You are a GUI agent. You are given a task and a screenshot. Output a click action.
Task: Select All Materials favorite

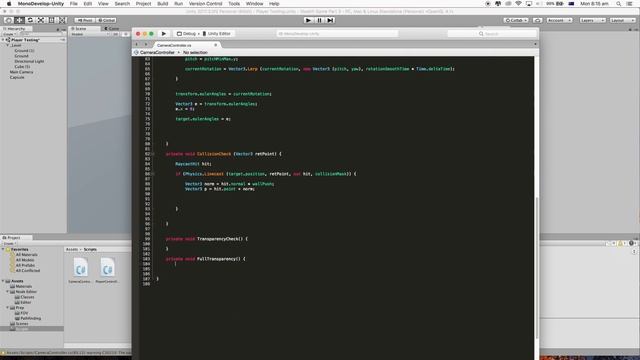27,255
